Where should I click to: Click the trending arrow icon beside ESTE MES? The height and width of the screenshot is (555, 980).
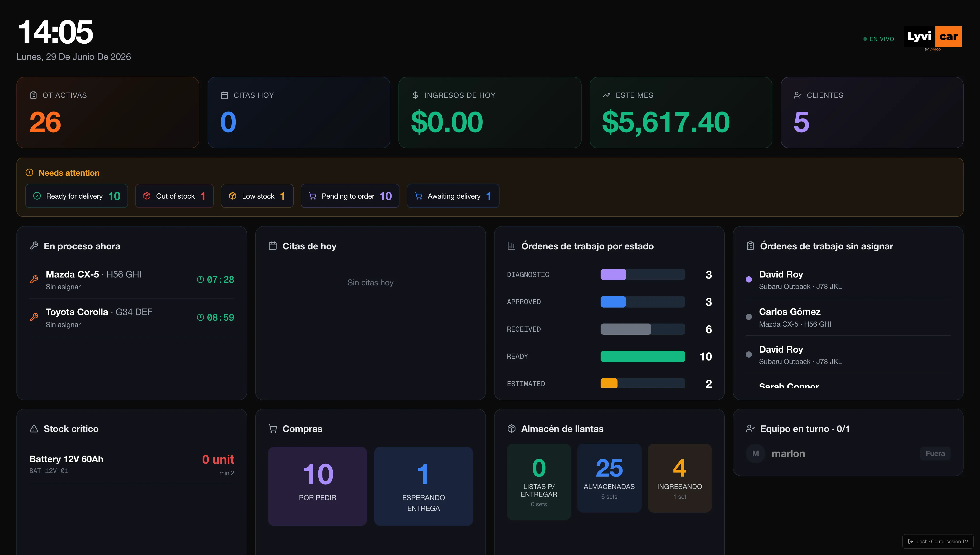[x=607, y=95]
